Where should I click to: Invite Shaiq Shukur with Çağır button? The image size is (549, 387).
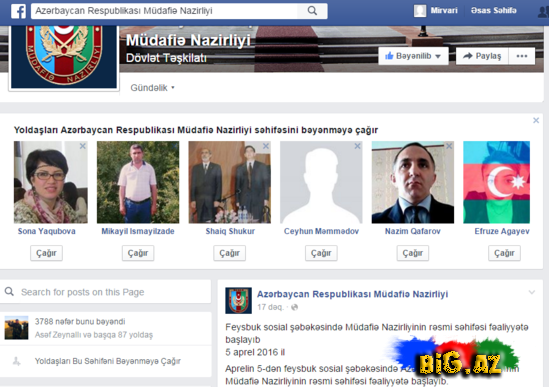coord(229,253)
